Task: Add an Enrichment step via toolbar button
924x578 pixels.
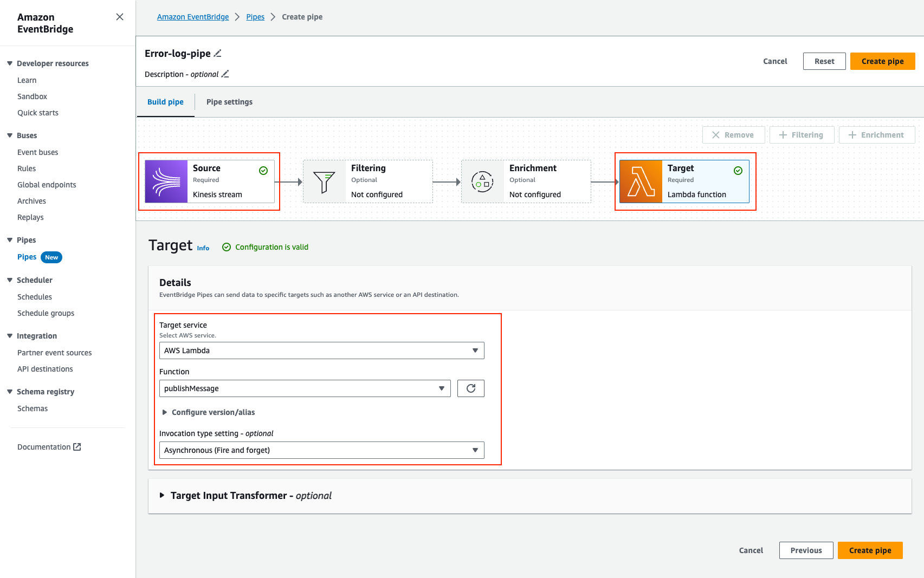Action: tap(877, 135)
